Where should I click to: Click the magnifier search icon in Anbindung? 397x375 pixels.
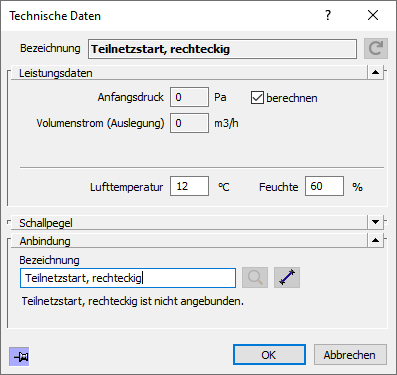tap(255, 277)
